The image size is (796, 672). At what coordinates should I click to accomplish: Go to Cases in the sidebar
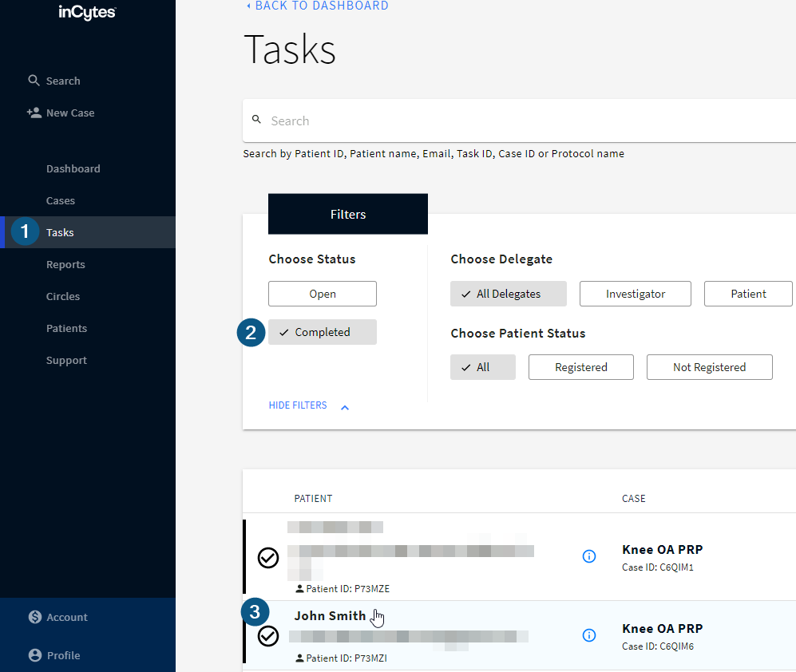(x=61, y=200)
